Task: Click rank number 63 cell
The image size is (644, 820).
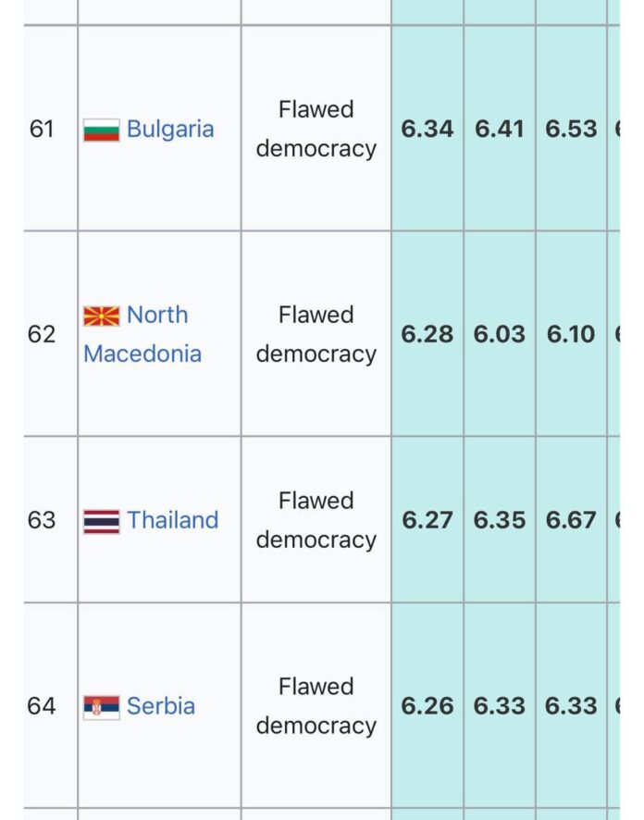Action: tap(42, 520)
